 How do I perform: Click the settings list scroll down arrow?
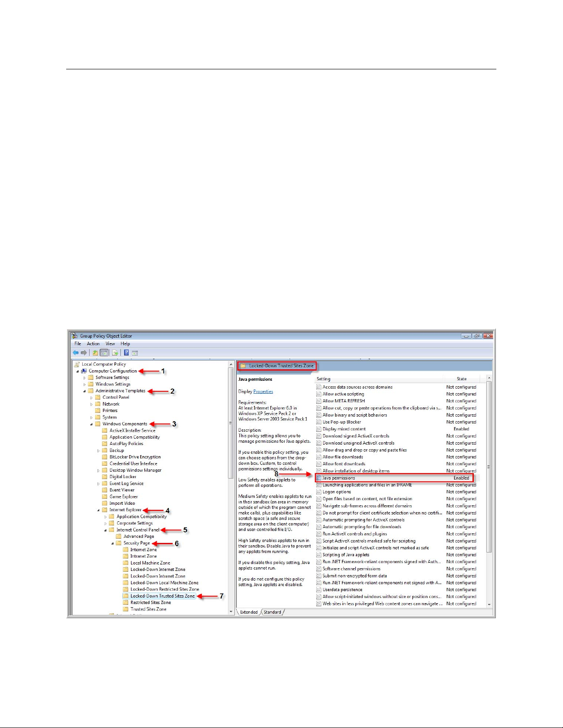coord(489,604)
